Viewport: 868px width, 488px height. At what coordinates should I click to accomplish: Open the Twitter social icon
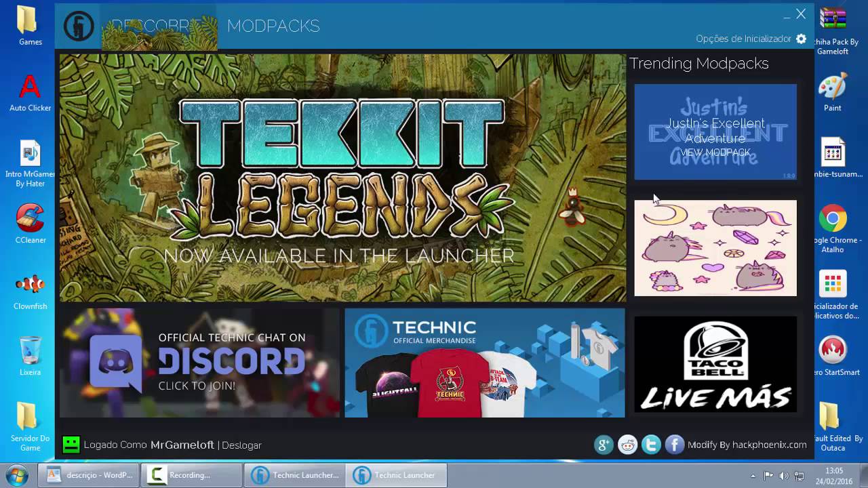(x=651, y=445)
